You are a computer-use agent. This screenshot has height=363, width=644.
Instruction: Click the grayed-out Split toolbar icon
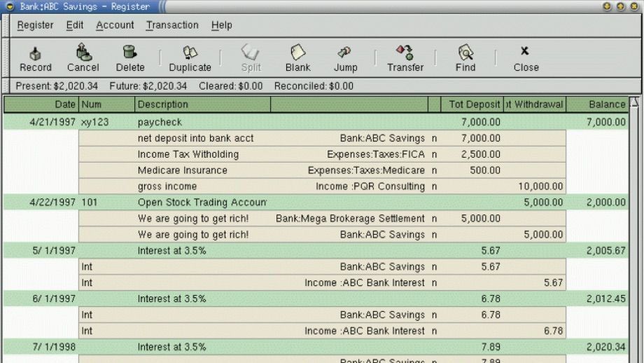click(x=251, y=58)
